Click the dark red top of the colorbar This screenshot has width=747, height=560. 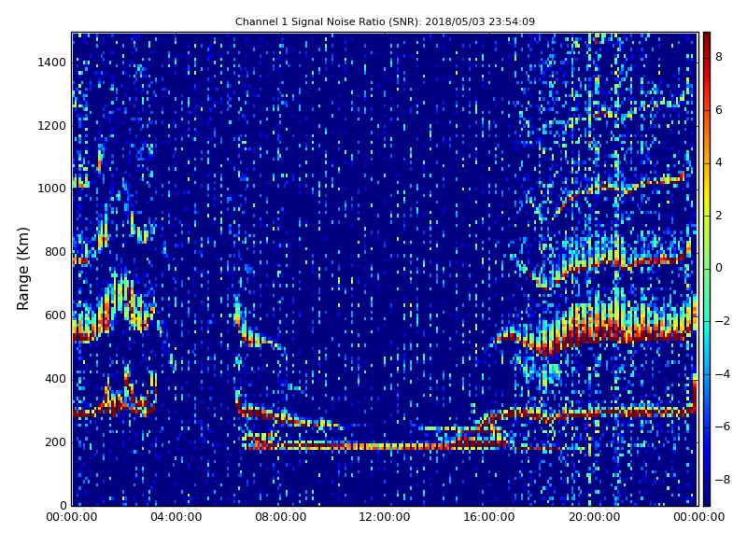click(x=706, y=37)
